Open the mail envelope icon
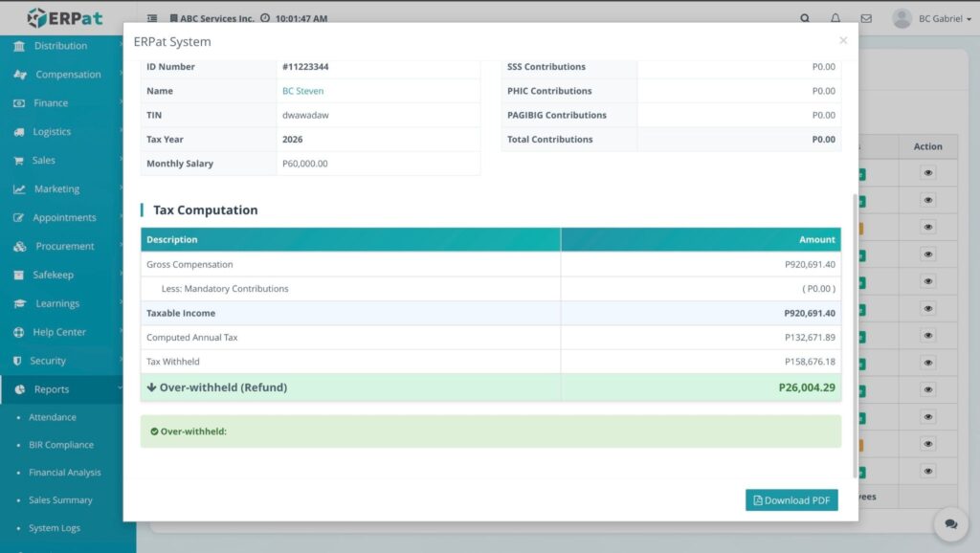The image size is (980, 553). [866, 18]
